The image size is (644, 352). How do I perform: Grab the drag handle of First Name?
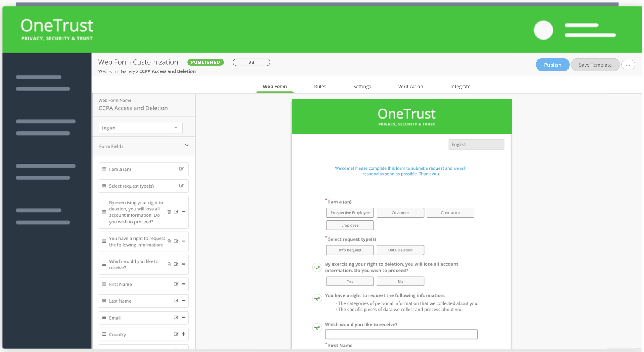104,284
